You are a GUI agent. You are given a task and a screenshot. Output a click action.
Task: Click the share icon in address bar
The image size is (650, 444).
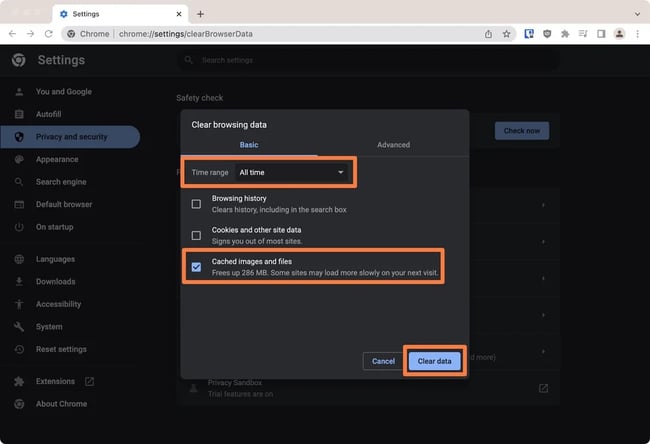click(x=488, y=33)
